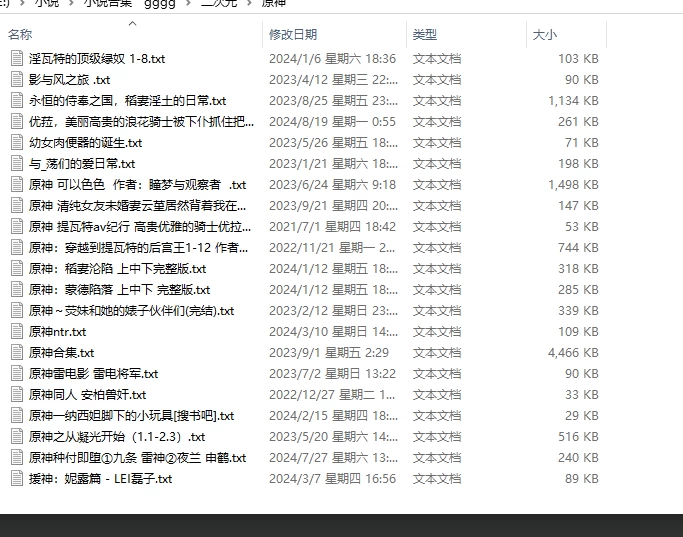Toggle sort direction arrow above 名称 column
The image size is (683, 537).
[133, 24]
